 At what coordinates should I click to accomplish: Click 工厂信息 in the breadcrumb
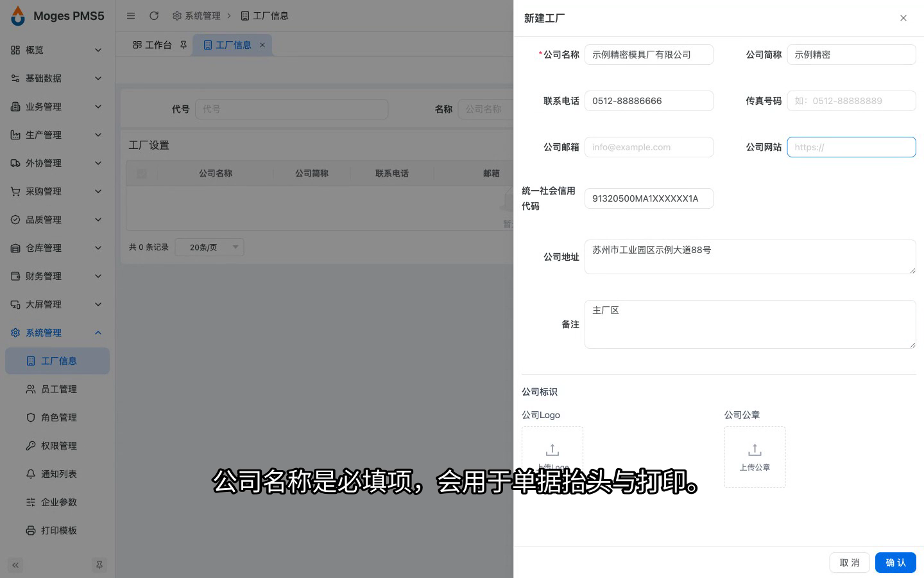click(264, 15)
